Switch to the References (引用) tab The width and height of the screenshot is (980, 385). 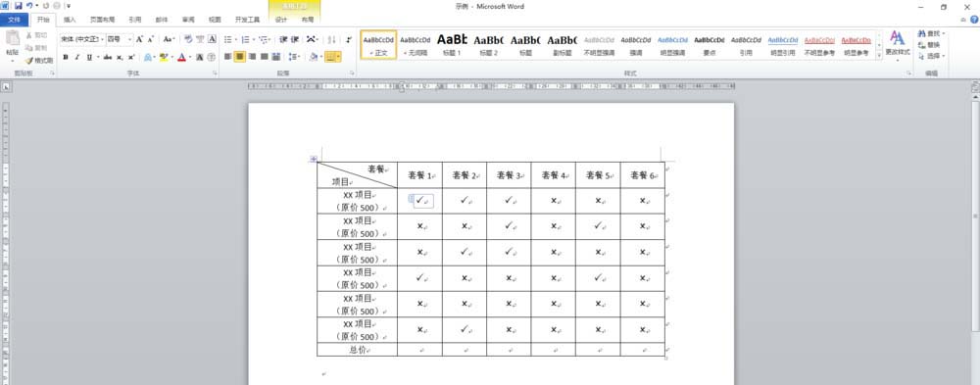[x=135, y=20]
